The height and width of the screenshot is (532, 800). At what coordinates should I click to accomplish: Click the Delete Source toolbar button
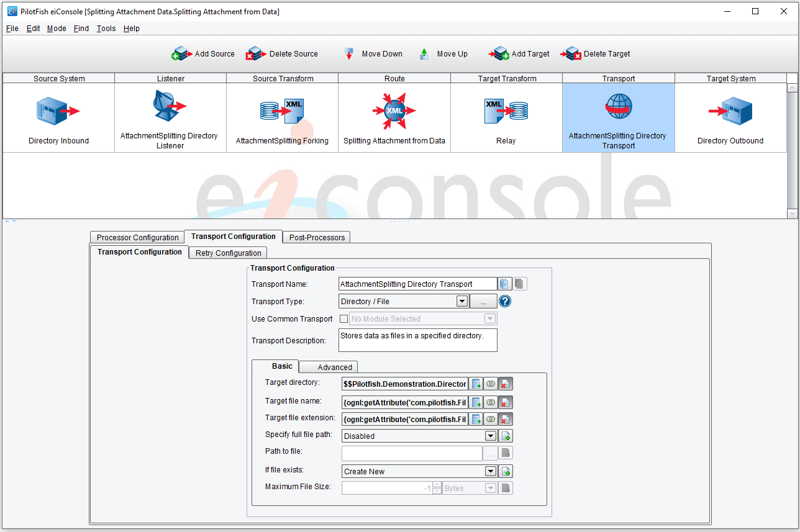pos(281,54)
